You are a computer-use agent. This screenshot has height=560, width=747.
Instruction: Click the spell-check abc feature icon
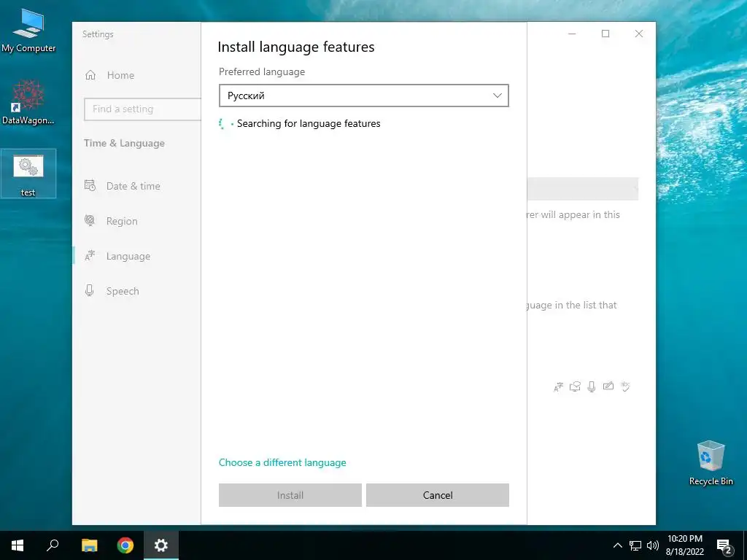point(625,386)
